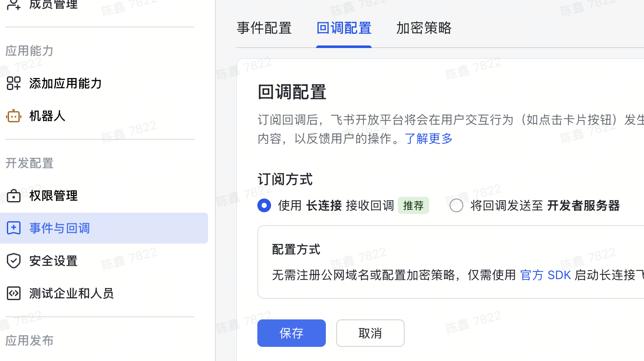Select 使用长连接接收回调 radio button
The height and width of the screenshot is (361, 644).
tap(264, 205)
